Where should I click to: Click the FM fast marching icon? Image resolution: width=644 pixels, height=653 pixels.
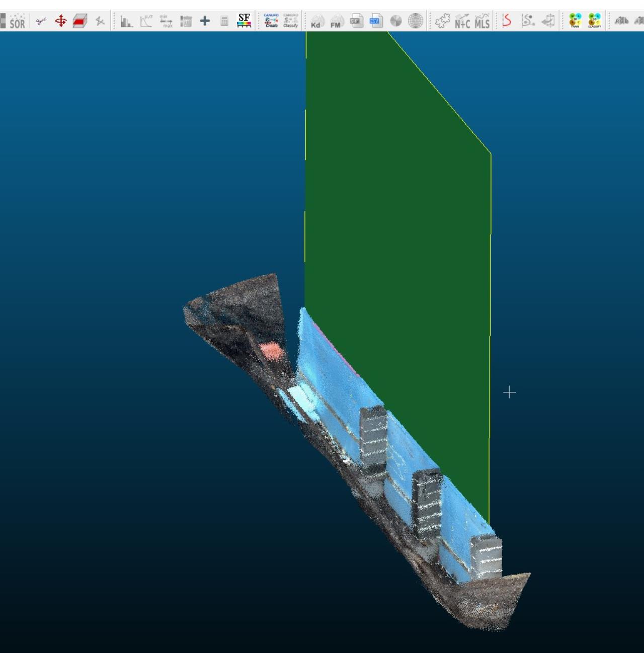[x=336, y=21]
